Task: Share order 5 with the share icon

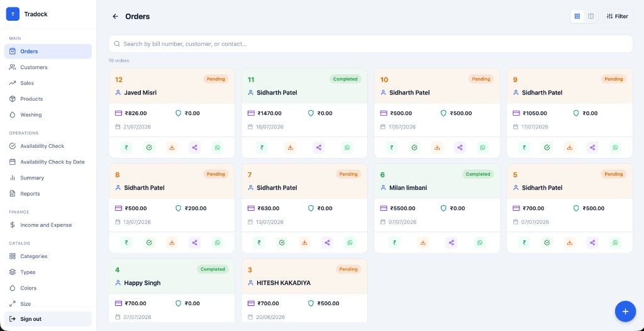Action: tap(592, 243)
